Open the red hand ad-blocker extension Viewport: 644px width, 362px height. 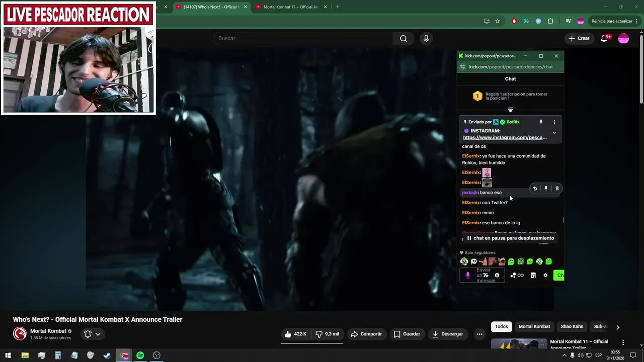[x=514, y=21]
